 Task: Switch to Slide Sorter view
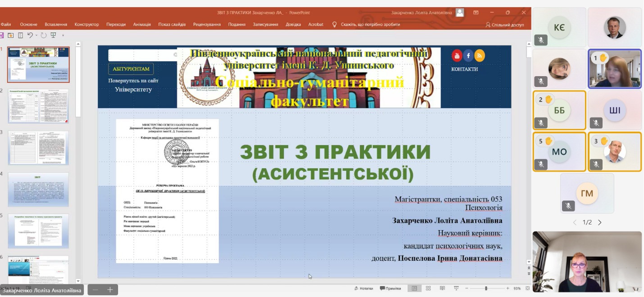click(x=428, y=288)
